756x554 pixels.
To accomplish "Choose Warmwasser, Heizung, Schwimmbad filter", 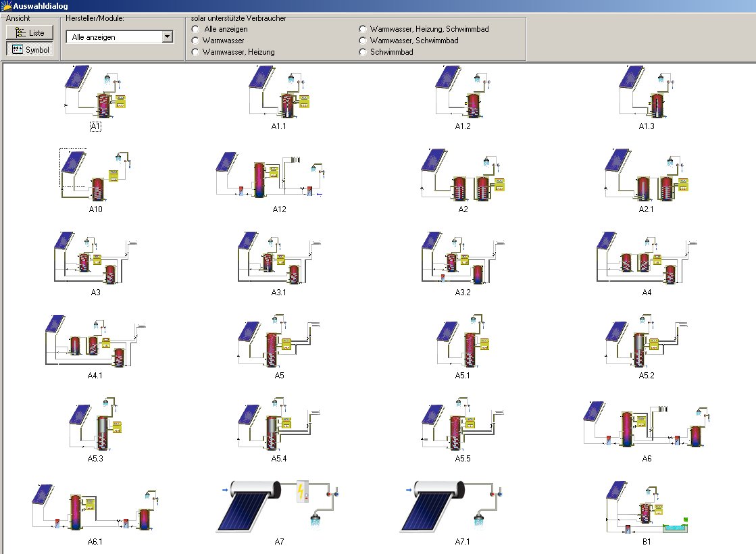I will [x=363, y=28].
